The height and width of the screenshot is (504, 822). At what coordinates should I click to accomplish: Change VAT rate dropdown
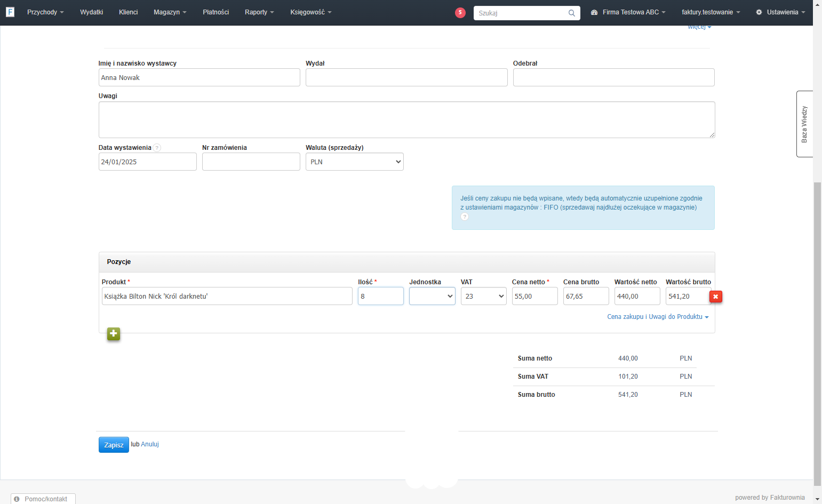point(484,296)
